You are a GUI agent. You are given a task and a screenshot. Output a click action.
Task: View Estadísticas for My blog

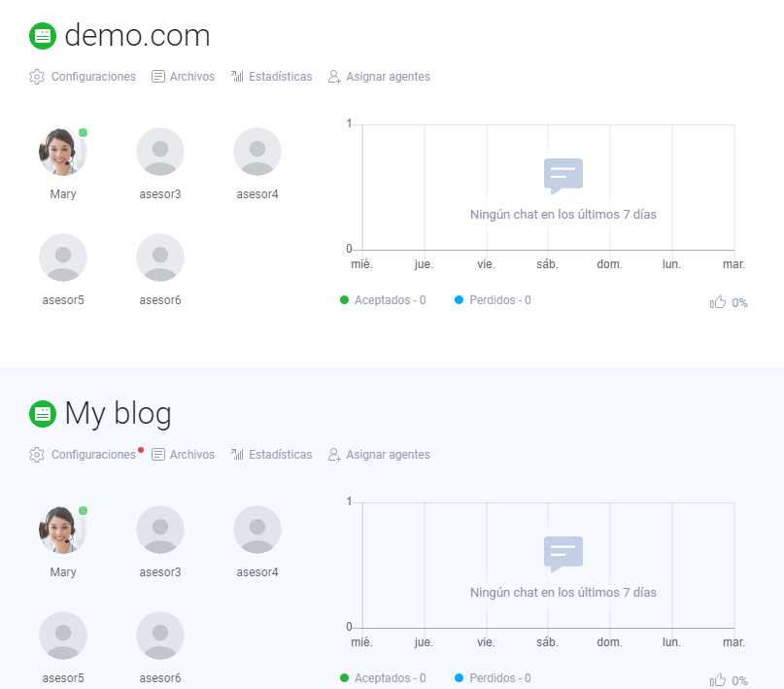pyautogui.click(x=271, y=455)
